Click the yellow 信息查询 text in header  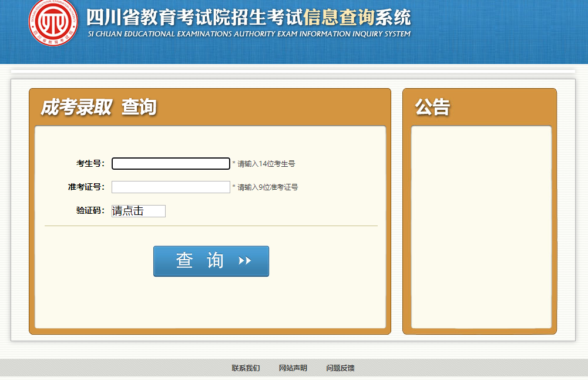(338, 17)
